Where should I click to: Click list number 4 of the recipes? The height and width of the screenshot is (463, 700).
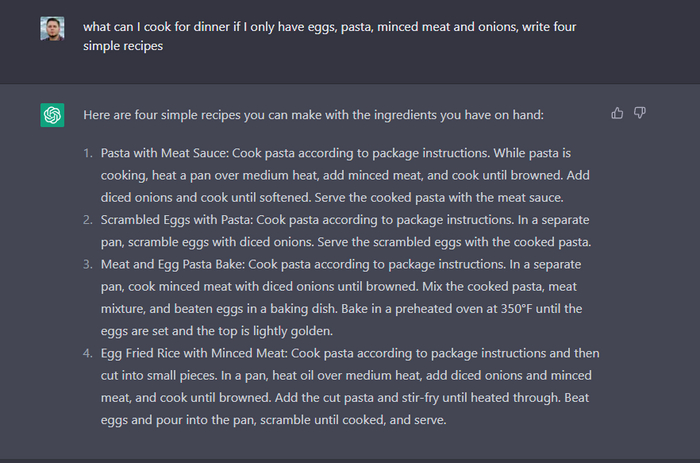[x=88, y=353]
